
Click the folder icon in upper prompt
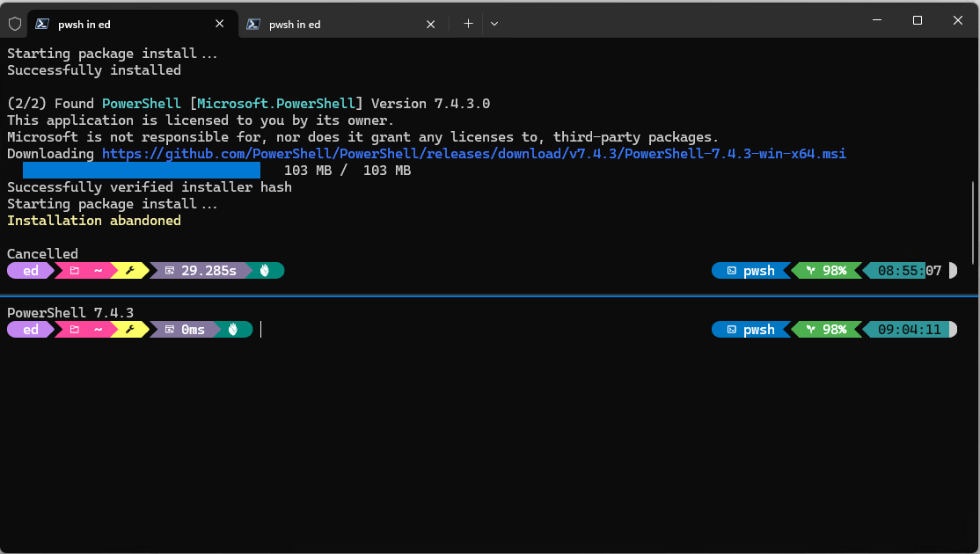[x=75, y=271]
